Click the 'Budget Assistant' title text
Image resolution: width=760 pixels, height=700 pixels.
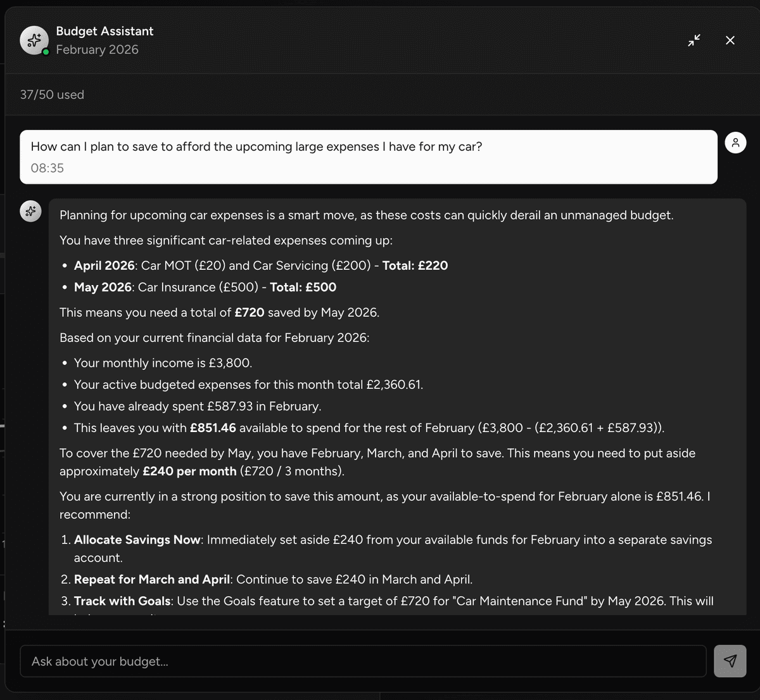click(104, 31)
